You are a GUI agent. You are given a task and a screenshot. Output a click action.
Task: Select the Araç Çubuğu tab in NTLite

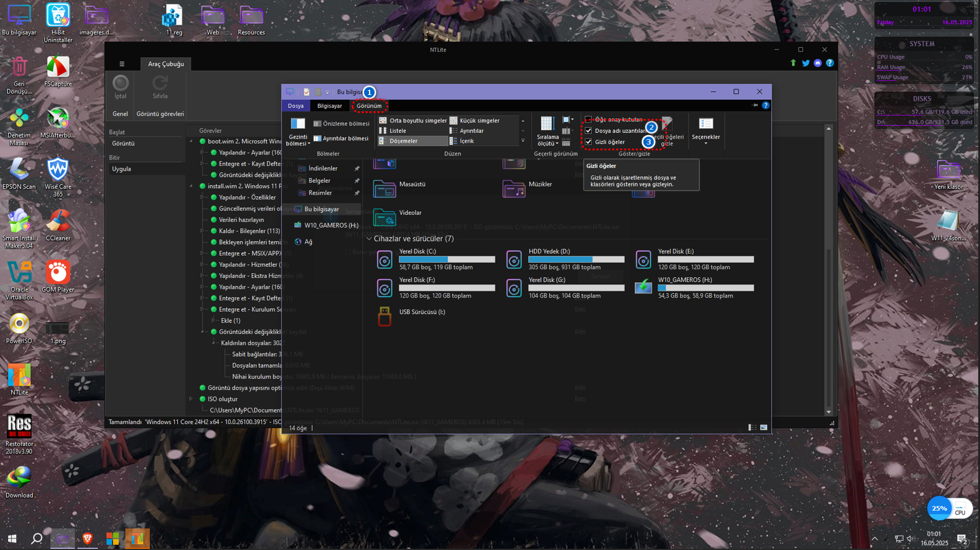tap(166, 64)
